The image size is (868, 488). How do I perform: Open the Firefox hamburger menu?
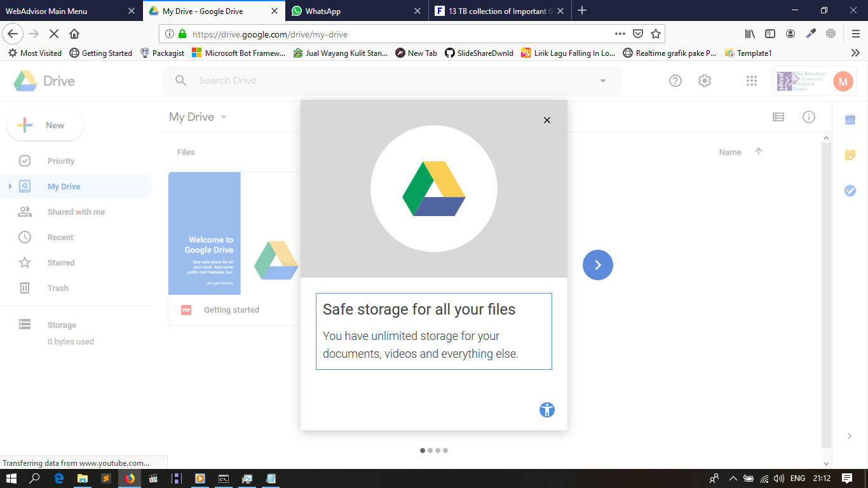(x=856, y=34)
